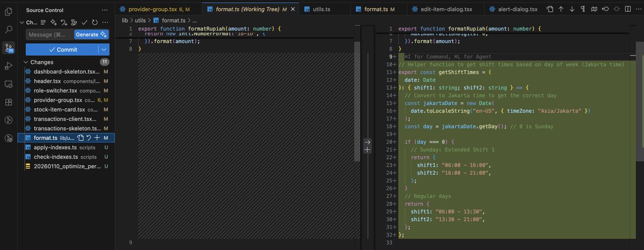Click the sparkle AI generate icon in toolbar
Viewport: 644px width, 250px height.
click(x=54, y=22)
